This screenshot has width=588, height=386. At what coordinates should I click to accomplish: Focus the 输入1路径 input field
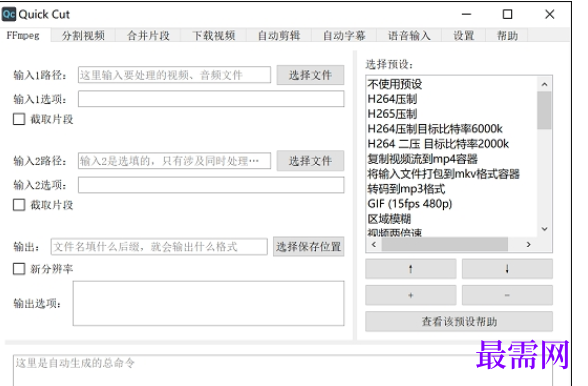174,75
